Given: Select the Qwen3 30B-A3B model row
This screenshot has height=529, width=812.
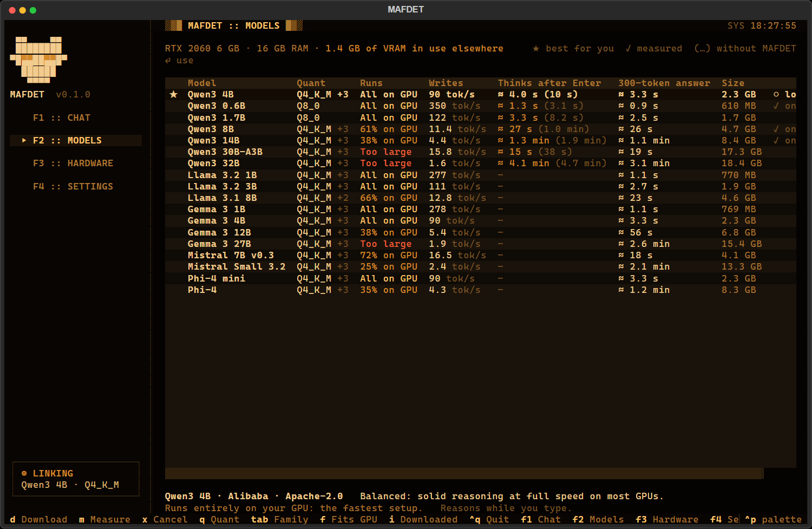Looking at the screenshot, I should click(481, 152).
